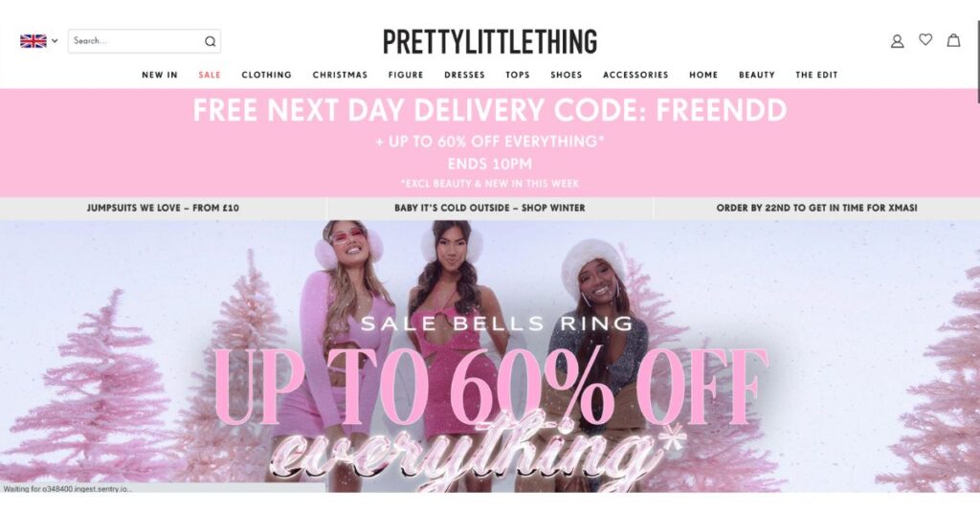
Task: View wishlist via heart icon
Action: click(x=925, y=40)
